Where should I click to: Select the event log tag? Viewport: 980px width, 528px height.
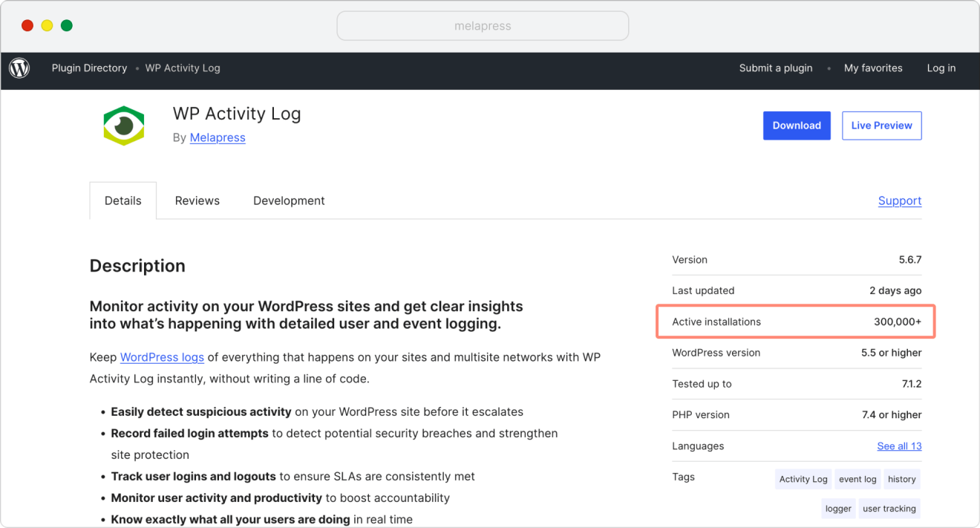click(x=857, y=479)
